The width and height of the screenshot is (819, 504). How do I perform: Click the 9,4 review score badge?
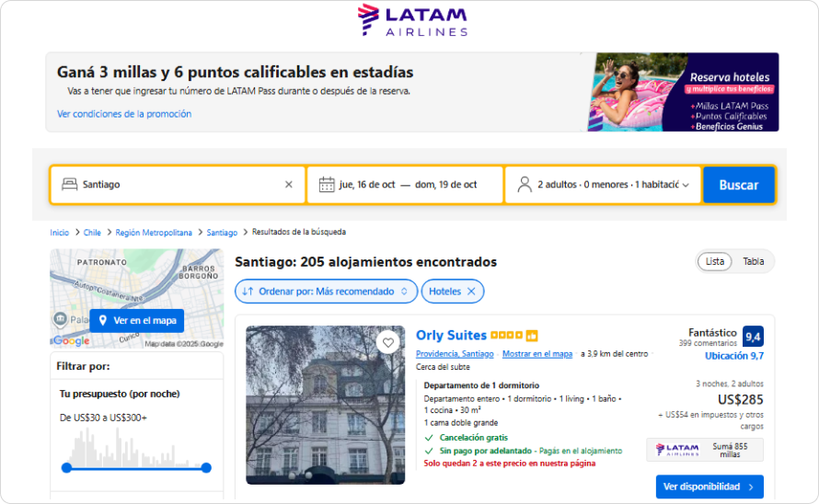[x=753, y=337]
